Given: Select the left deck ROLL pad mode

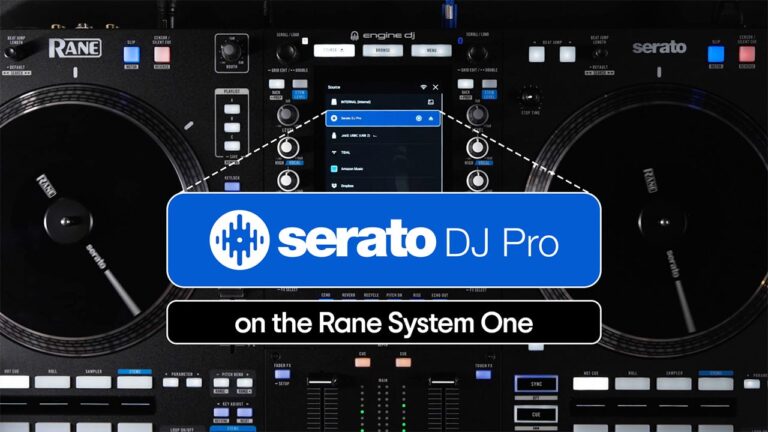Looking at the screenshot, I should (x=52, y=383).
